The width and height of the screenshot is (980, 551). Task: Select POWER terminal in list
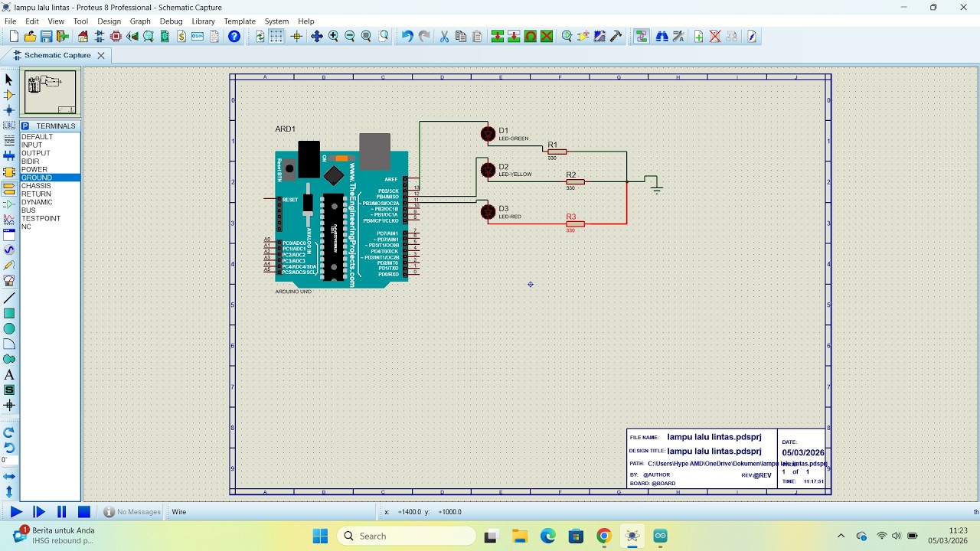(50, 170)
